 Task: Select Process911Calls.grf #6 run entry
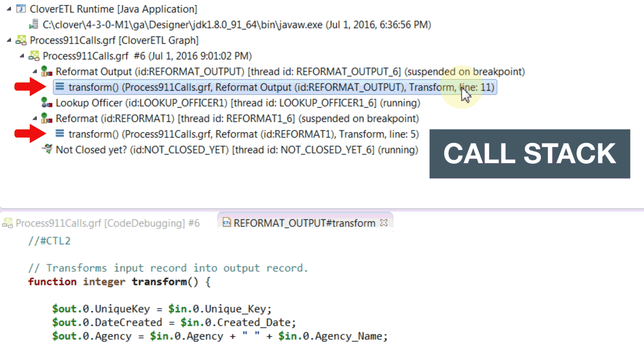[x=147, y=56]
